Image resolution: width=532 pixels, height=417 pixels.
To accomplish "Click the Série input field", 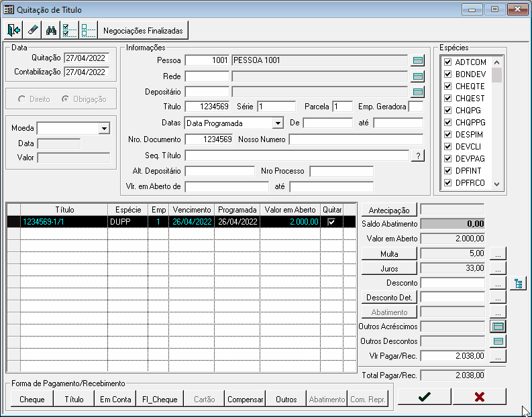I will (x=276, y=107).
